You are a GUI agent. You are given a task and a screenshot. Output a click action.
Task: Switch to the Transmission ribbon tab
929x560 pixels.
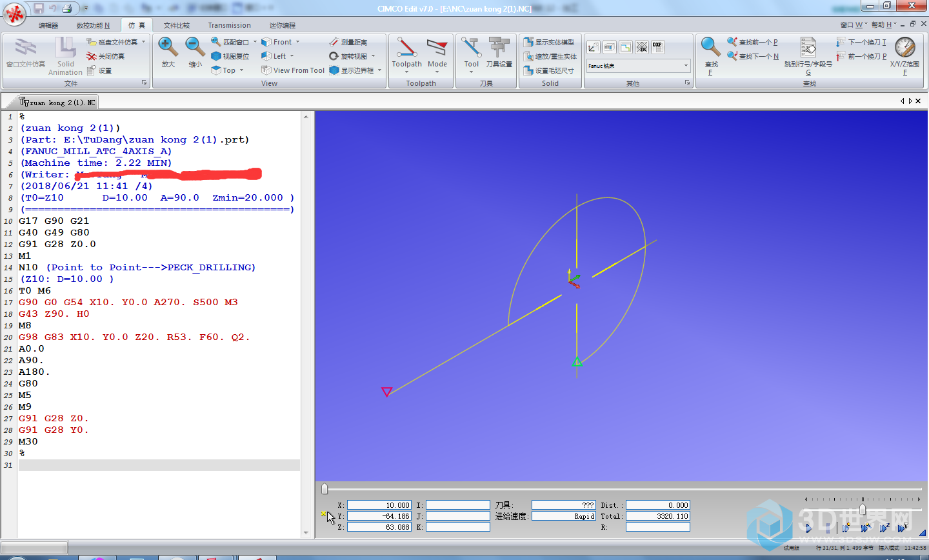click(x=229, y=25)
